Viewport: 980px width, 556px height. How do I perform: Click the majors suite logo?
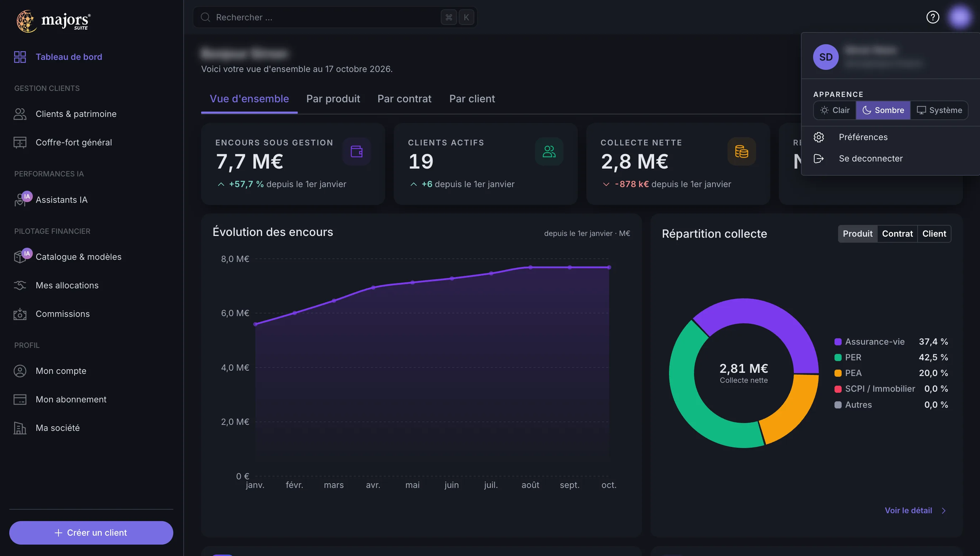[x=53, y=21]
